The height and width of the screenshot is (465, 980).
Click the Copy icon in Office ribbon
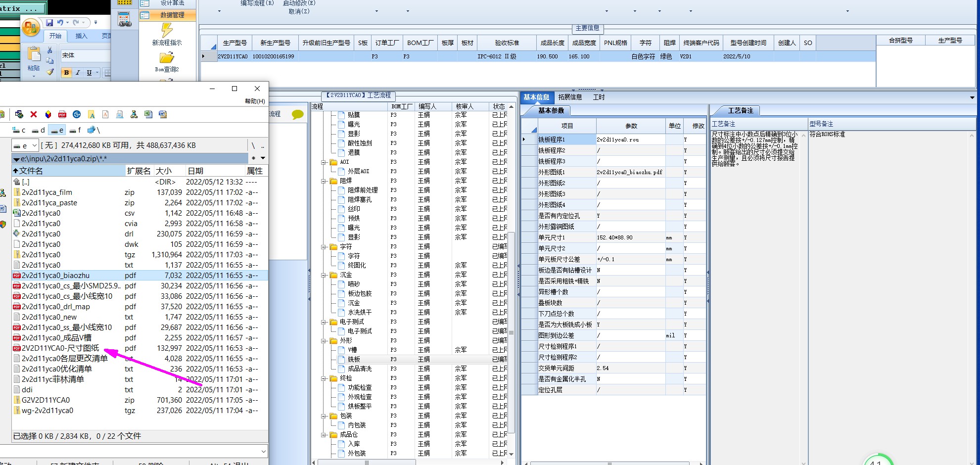[x=49, y=61]
